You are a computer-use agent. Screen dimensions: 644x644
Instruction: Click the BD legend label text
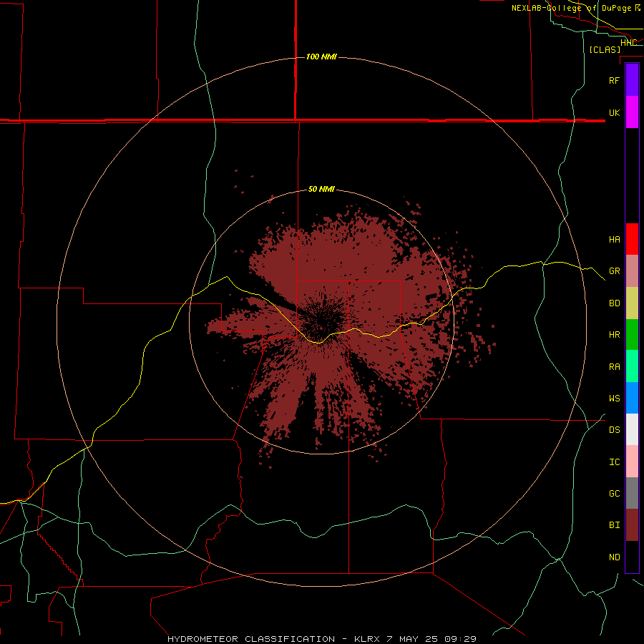click(615, 303)
